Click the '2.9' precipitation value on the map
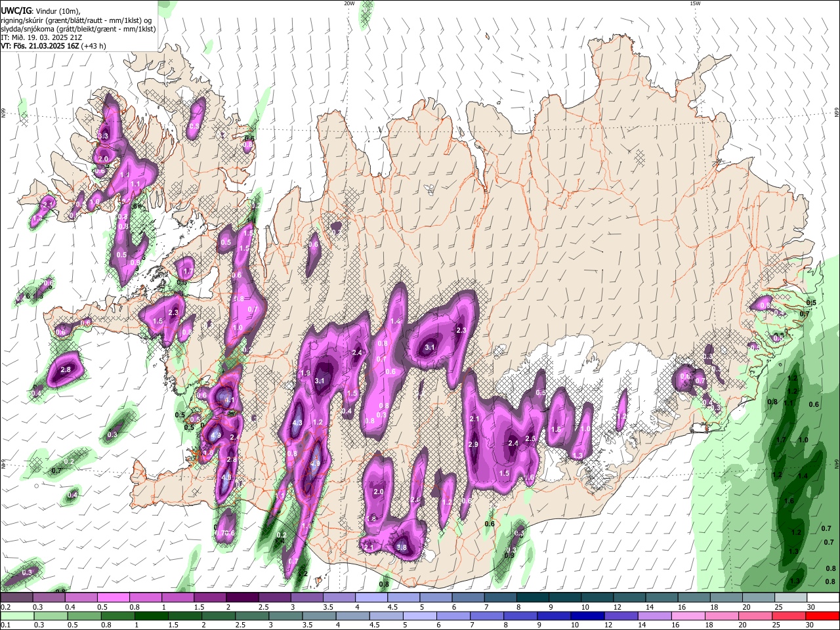Image resolution: width=840 pixels, height=630 pixels. pos(474,445)
